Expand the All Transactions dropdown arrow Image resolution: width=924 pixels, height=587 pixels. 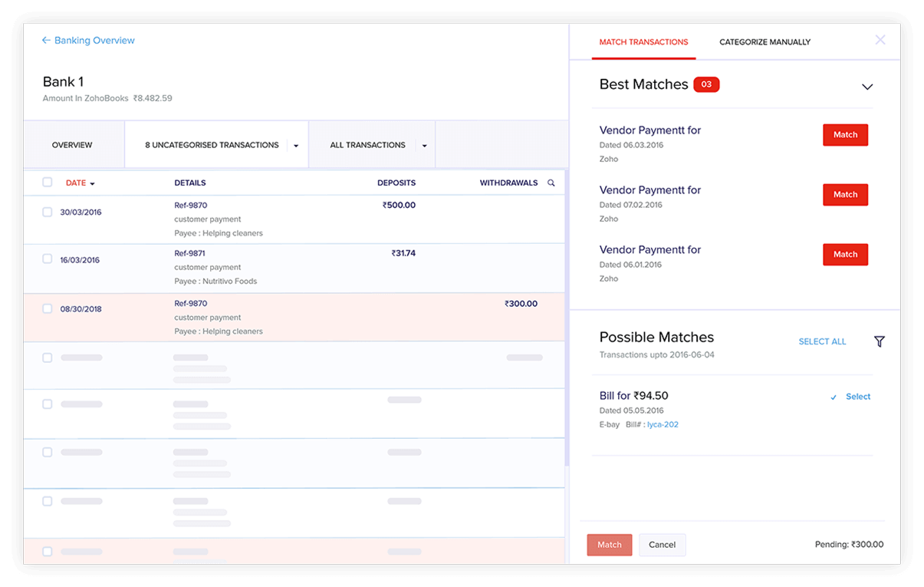click(x=424, y=146)
